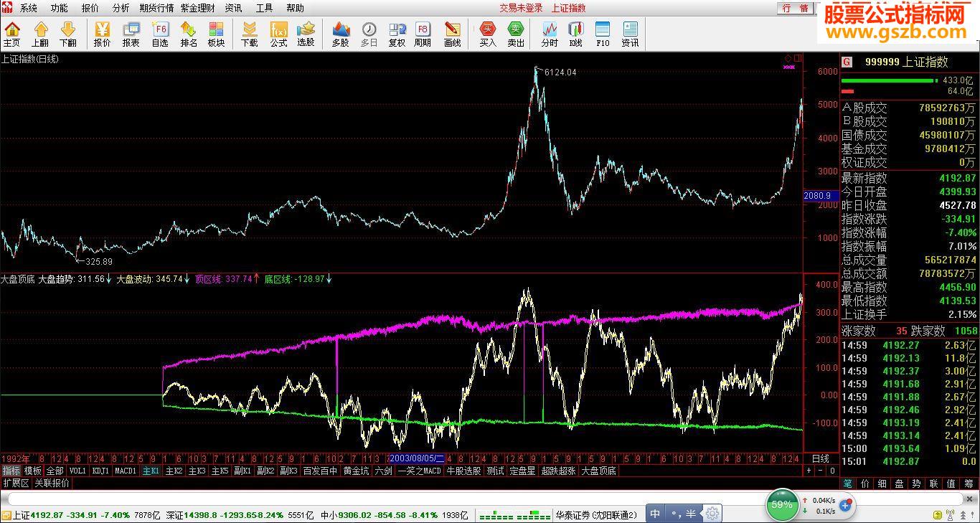Image resolution: width=980 pixels, height=523 pixels.
Task: Select the VOL1 indicator tab
Action: tap(77, 471)
